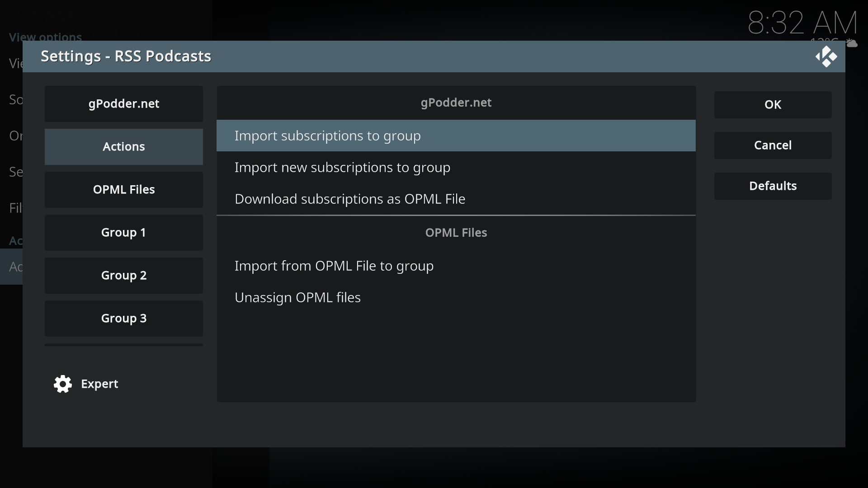This screenshot has width=868, height=488.
Task: Click the View options heading behind dialog
Action: [45, 36]
